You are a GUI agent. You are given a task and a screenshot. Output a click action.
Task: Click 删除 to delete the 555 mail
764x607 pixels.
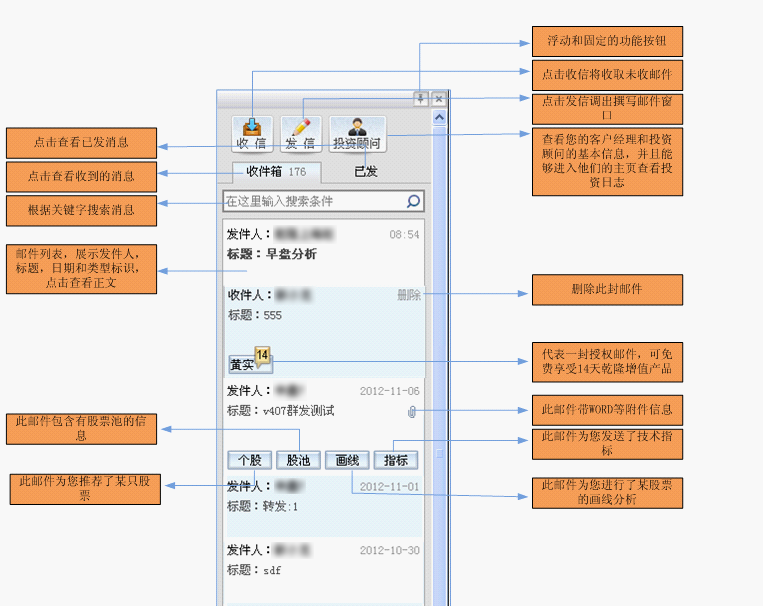point(409,295)
